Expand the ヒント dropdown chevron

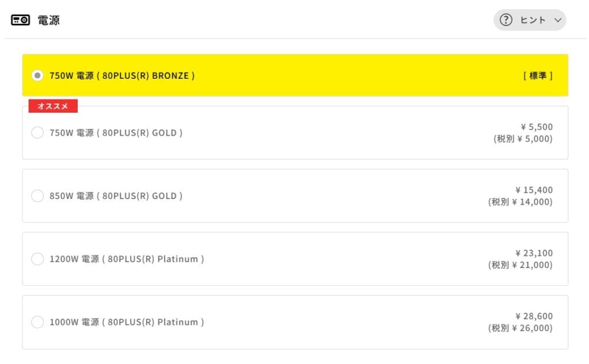557,21
